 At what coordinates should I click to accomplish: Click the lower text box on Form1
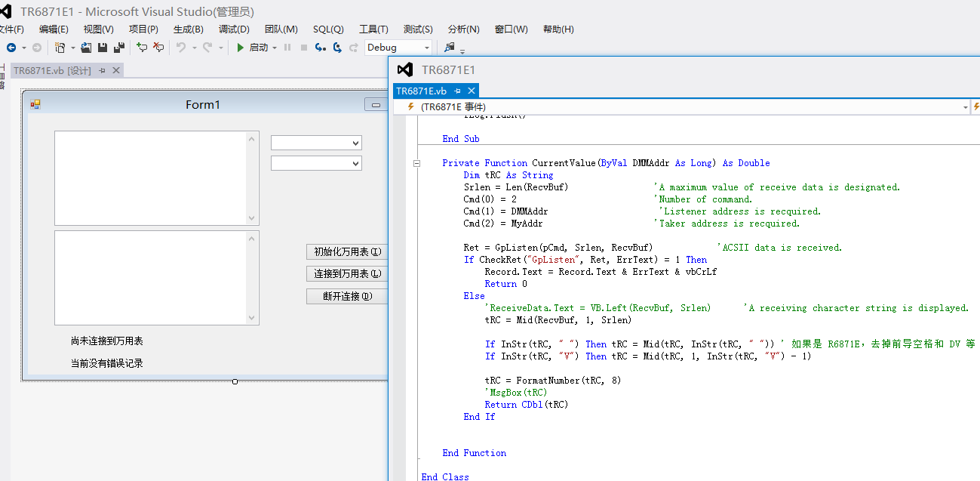point(157,278)
